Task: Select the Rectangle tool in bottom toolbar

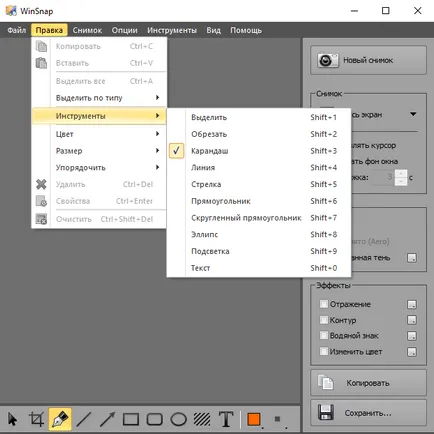Action: pyautogui.click(x=131, y=419)
